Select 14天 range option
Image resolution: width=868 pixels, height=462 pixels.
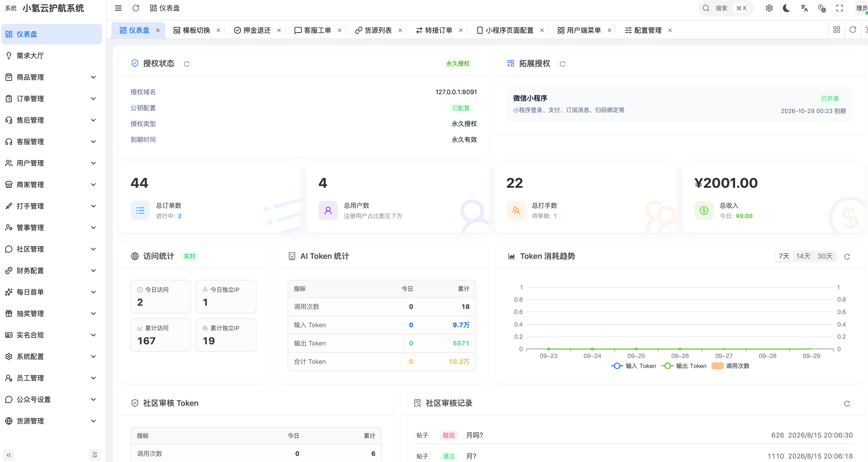pyautogui.click(x=803, y=256)
